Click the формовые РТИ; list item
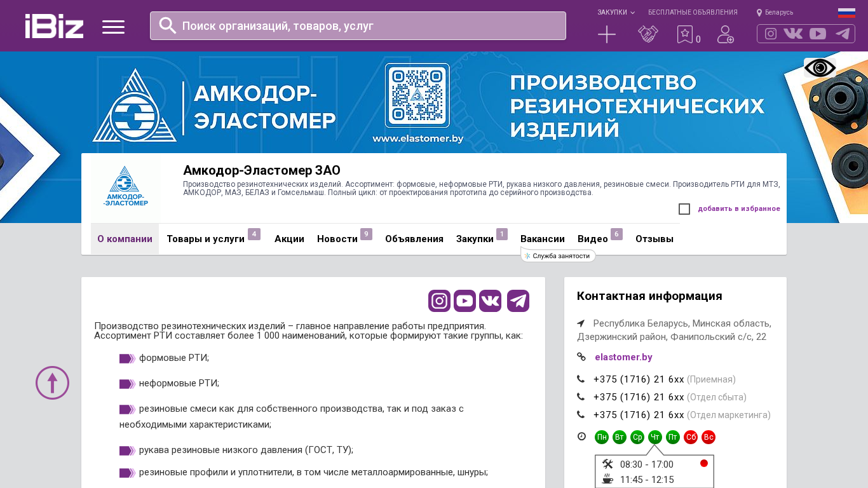 [x=174, y=358]
